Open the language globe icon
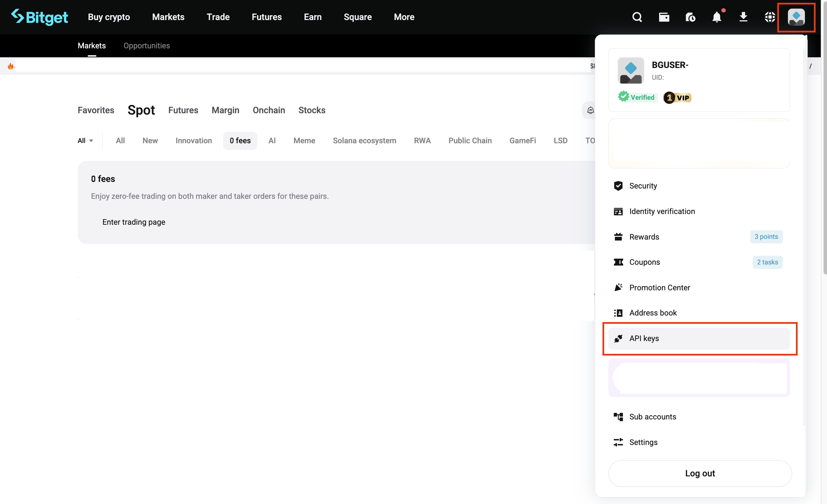The width and height of the screenshot is (827, 504). point(770,17)
